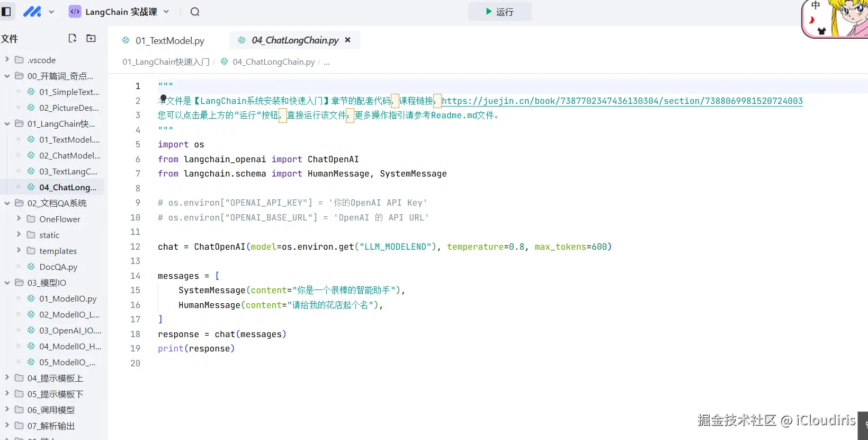Viewport: 868px width, 440px height.
Task: Close the 04_ChatLongChain.py tab
Action: [x=347, y=40]
